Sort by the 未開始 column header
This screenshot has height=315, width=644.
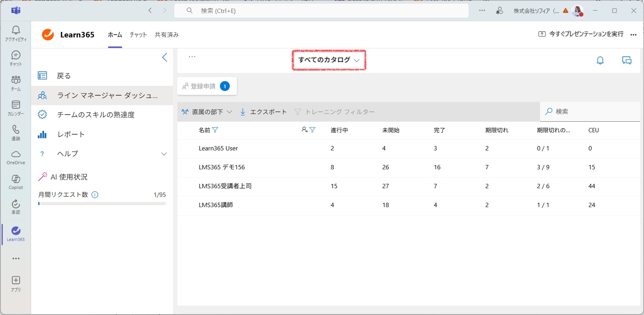click(x=391, y=130)
